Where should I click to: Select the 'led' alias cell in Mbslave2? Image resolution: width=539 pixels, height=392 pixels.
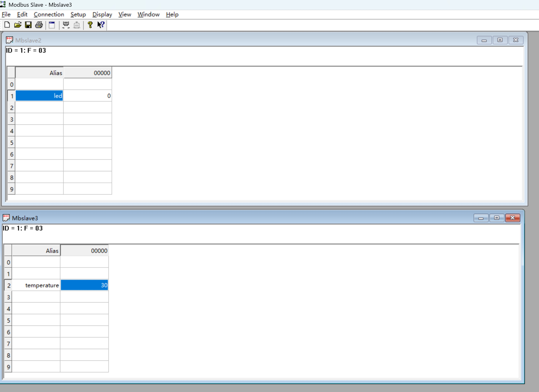39,96
